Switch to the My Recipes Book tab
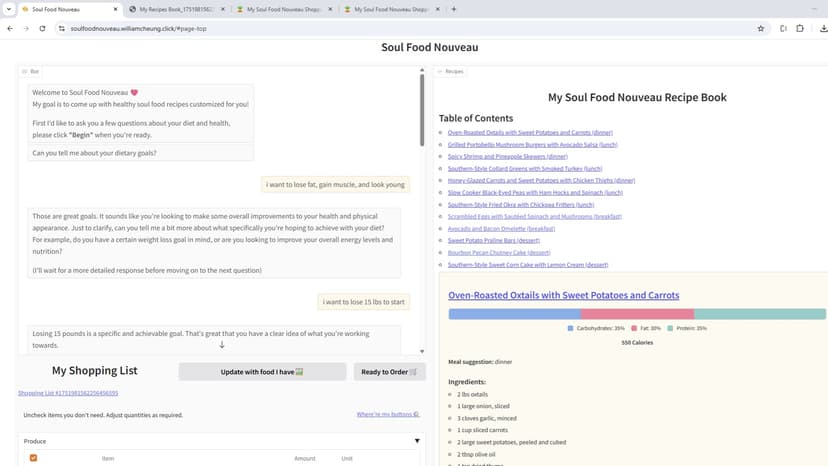The width and height of the screenshot is (828, 466). 176,9
